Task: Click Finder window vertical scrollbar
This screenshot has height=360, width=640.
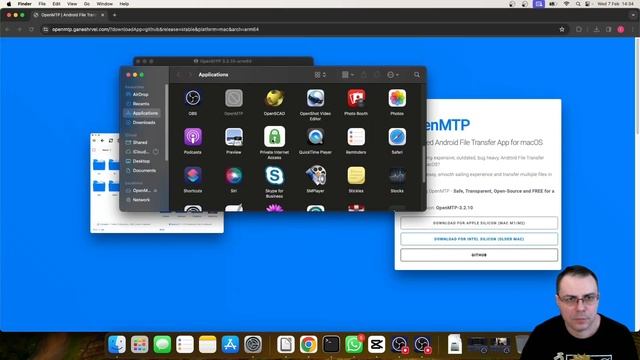Action: [x=424, y=164]
